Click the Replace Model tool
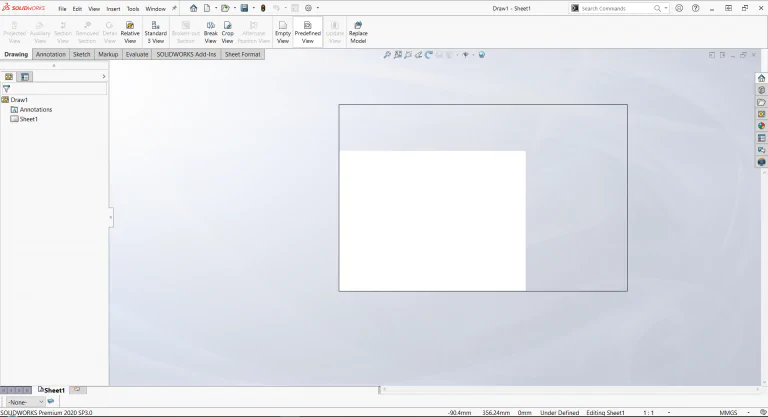768x417 pixels. pyautogui.click(x=358, y=32)
